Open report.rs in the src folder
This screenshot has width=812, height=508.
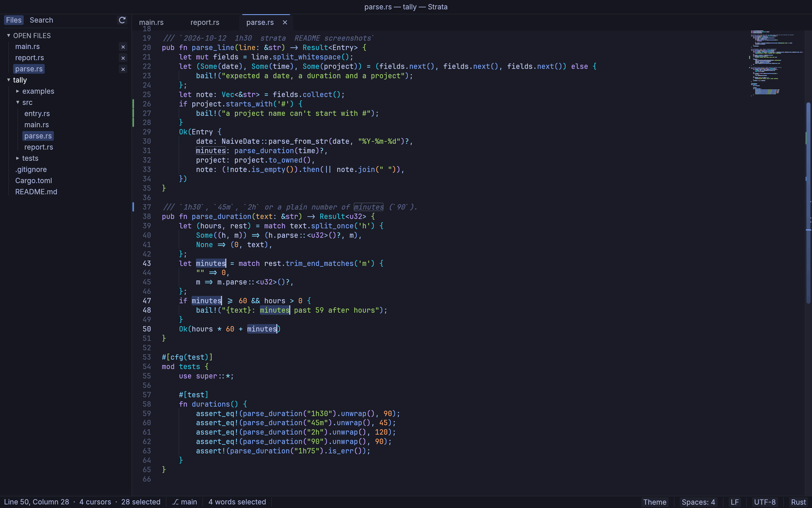click(39, 147)
